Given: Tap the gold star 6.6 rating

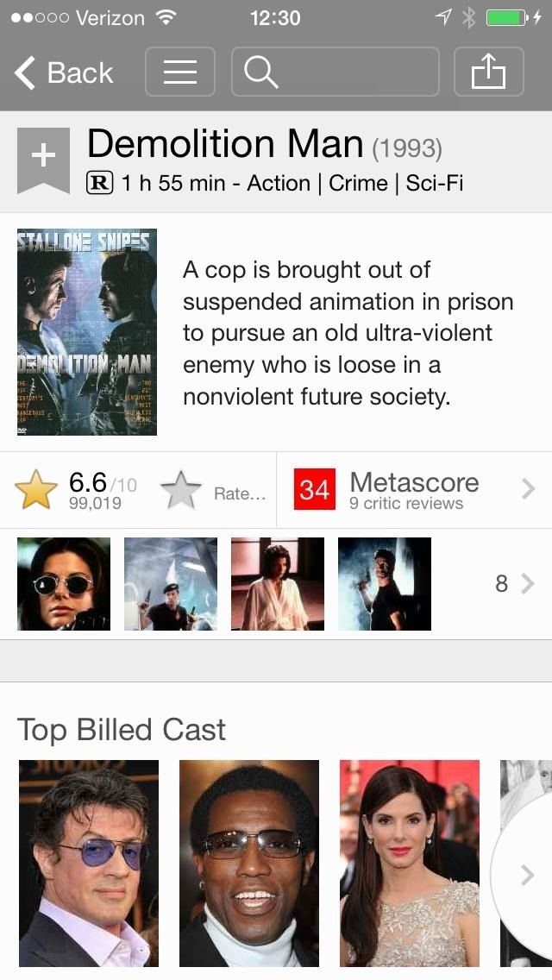Looking at the screenshot, I should pyautogui.click(x=36, y=489).
